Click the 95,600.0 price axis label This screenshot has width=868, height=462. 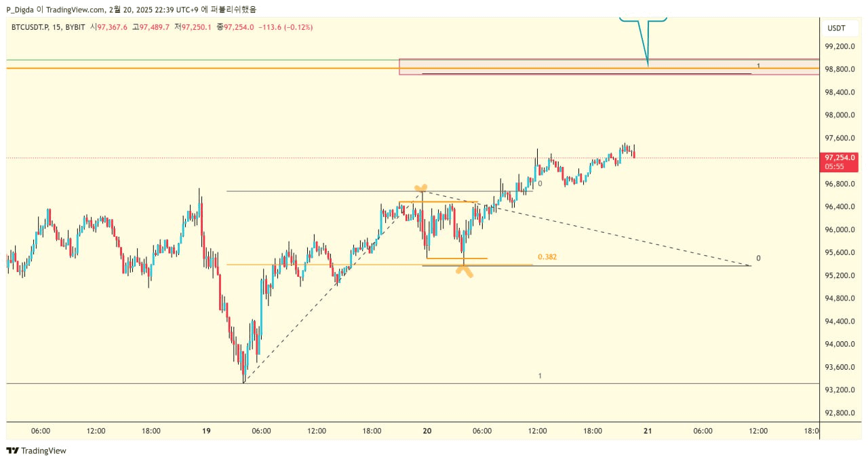tap(839, 252)
